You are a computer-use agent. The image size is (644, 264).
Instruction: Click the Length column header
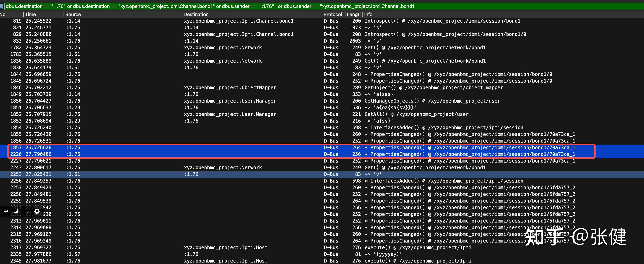[x=354, y=14]
